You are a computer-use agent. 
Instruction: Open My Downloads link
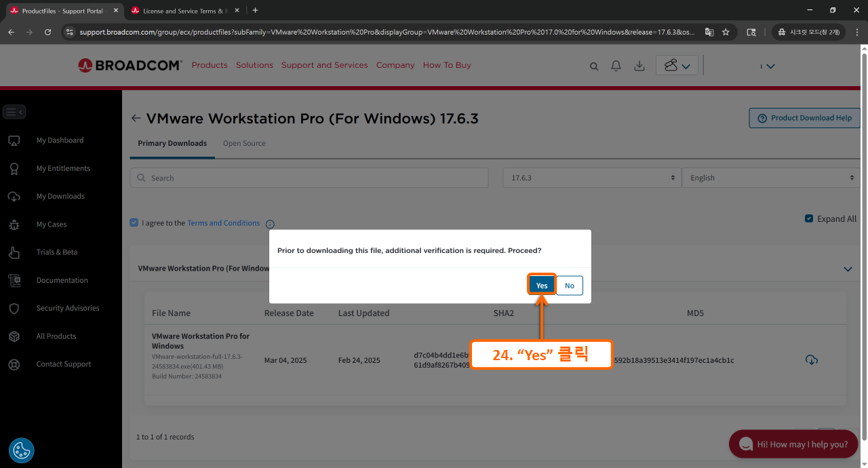(x=60, y=196)
